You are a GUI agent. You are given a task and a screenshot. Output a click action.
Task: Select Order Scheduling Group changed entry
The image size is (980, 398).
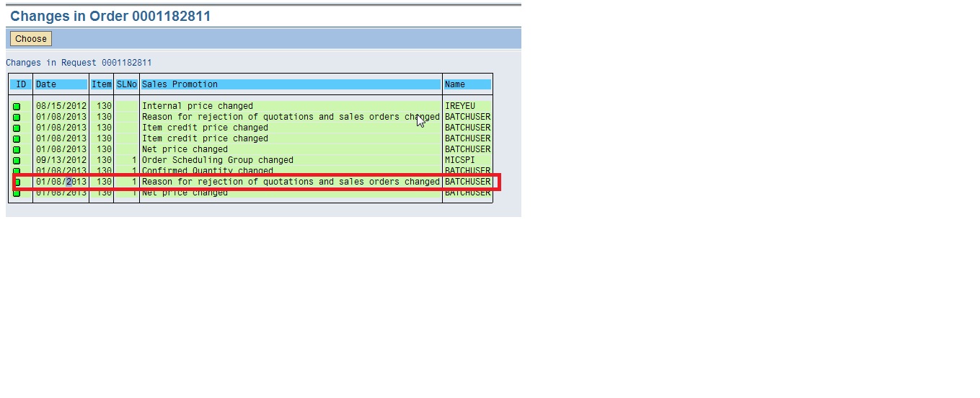click(x=218, y=160)
